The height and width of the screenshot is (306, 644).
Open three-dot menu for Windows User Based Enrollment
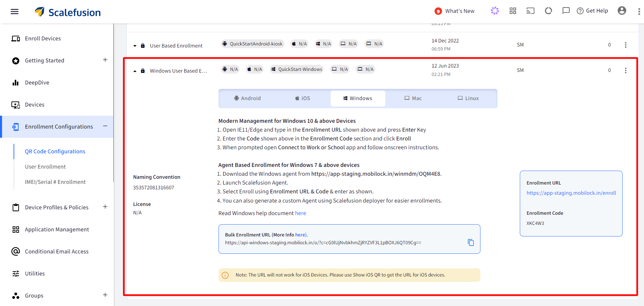pyautogui.click(x=626, y=70)
